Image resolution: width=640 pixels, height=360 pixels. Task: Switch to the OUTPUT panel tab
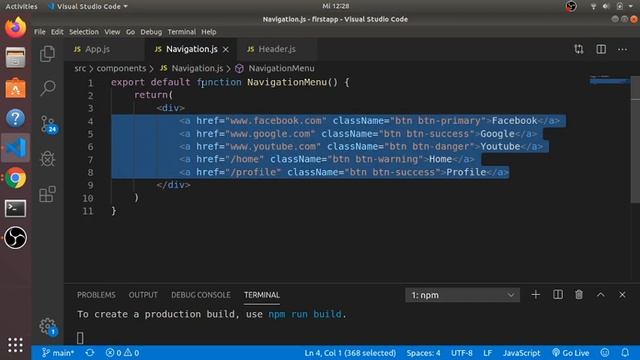[x=143, y=295]
